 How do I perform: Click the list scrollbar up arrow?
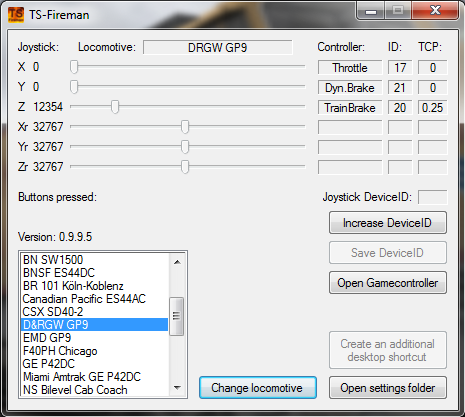177,262
